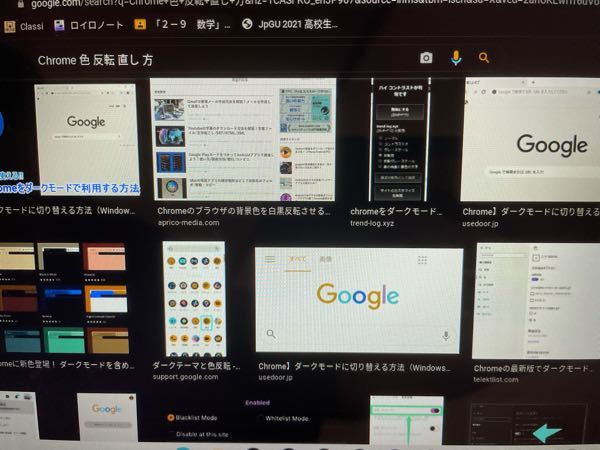Viewport: 600px width, 450px height.
Task: Click the camera search-by-image icon
Action: 426,59
